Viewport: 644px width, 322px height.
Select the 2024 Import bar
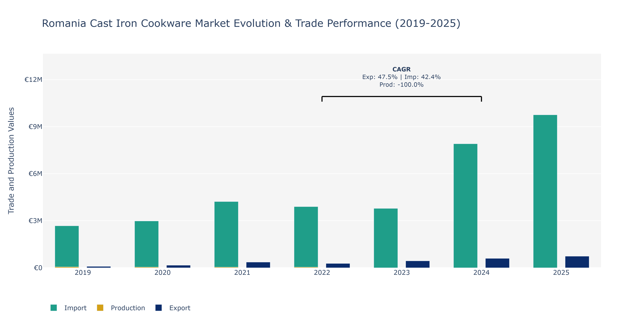465,206
